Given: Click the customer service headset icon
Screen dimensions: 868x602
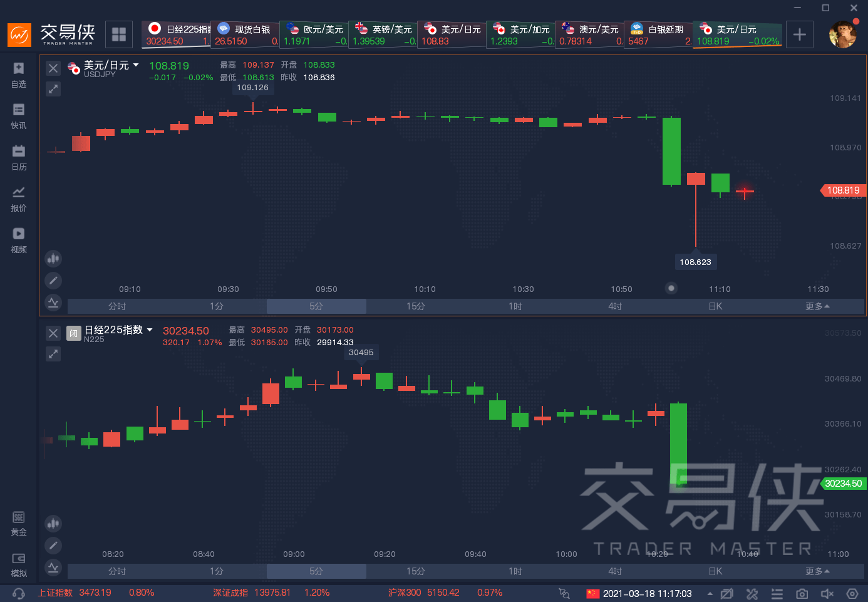Looking at the screenshot, I should (x=19, y=593).
